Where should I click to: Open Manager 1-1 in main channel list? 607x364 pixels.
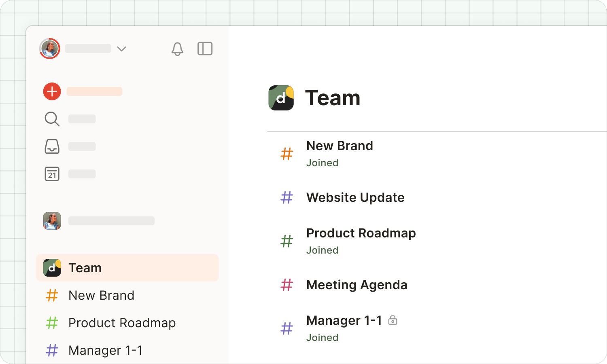point(344,320)
